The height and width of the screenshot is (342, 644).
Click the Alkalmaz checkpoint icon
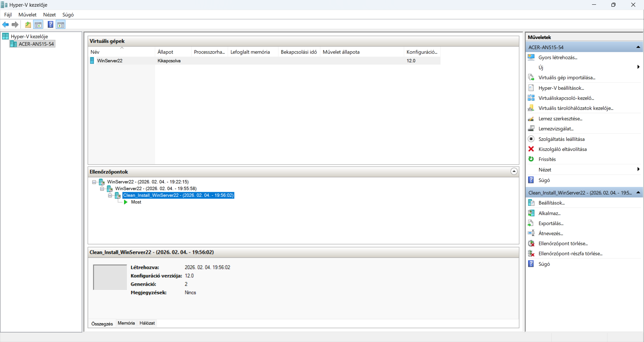pyautogui.click(x=531, y=213)
